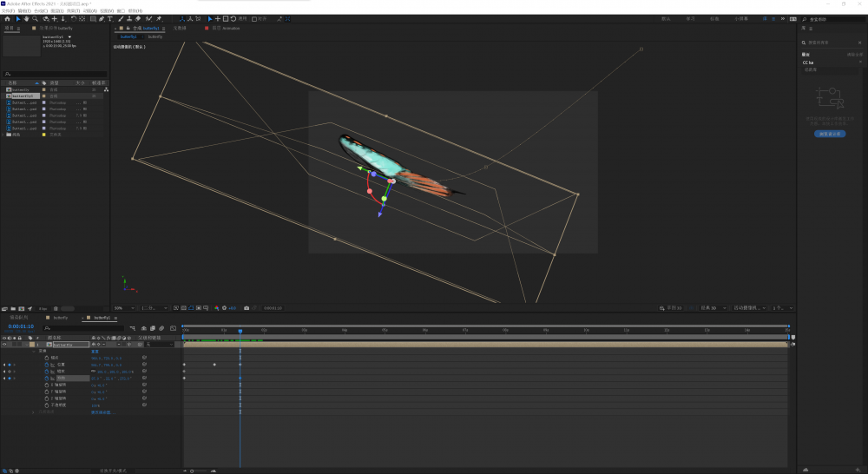
Task: Open the Edit menu
Action: coord(23,10)
